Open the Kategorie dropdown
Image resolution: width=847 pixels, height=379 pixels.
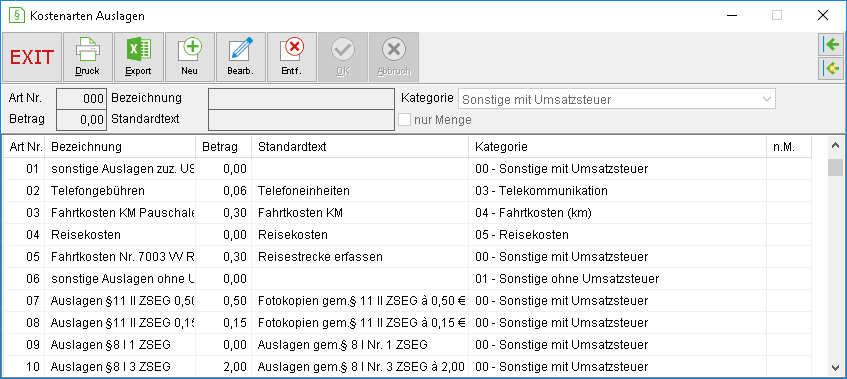[x=616, y=99]
